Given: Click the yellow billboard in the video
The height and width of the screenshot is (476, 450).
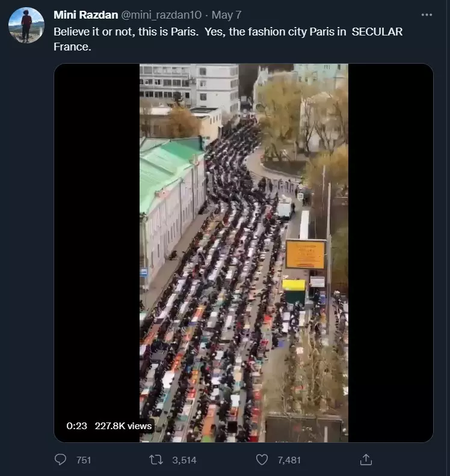Looking at the screenshot, I should click(x=306, y=254).
